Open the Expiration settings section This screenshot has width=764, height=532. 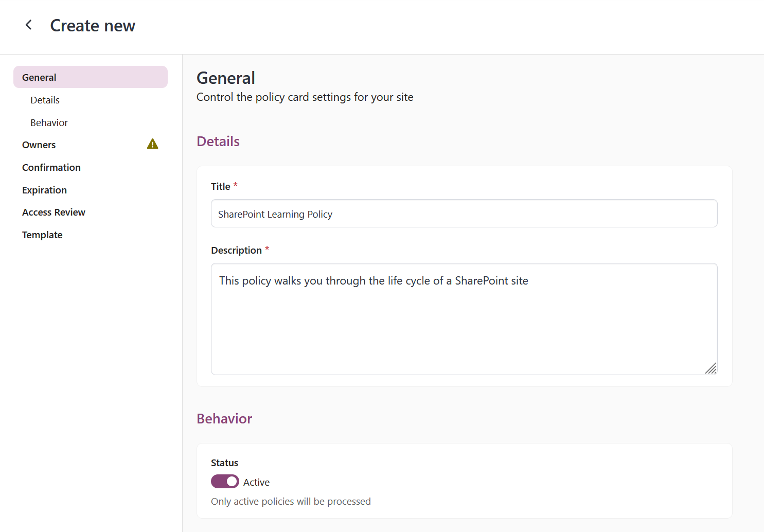point(44,190)
